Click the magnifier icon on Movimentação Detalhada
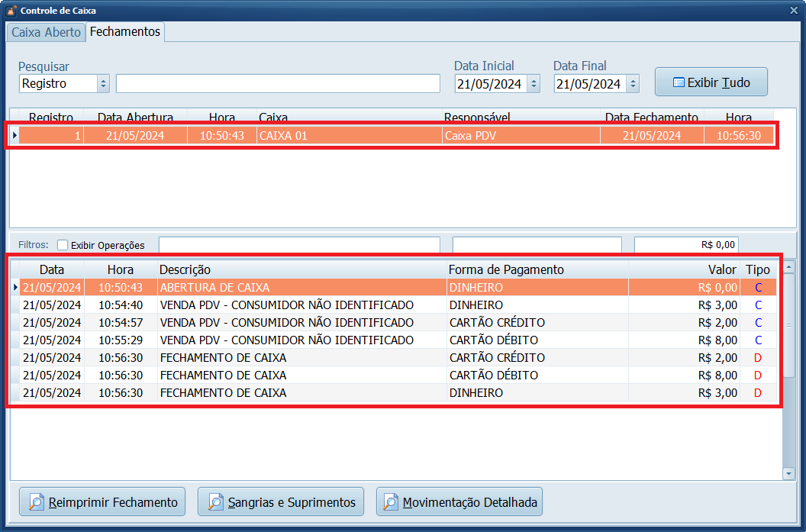 point(392,502)
